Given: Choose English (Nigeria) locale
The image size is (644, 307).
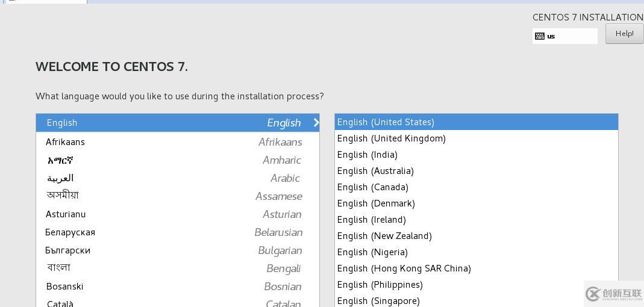Looking at the screenshot, I should tap(477, 252).
